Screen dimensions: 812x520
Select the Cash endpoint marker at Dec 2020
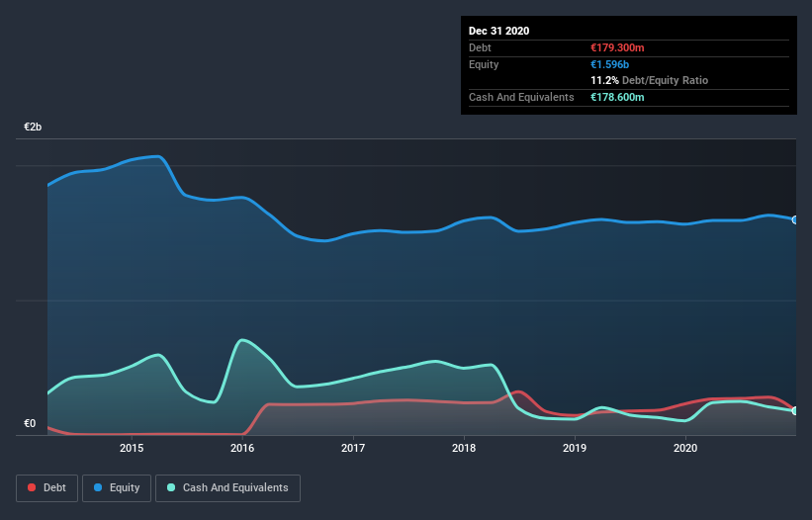click(x=795, y=411)
